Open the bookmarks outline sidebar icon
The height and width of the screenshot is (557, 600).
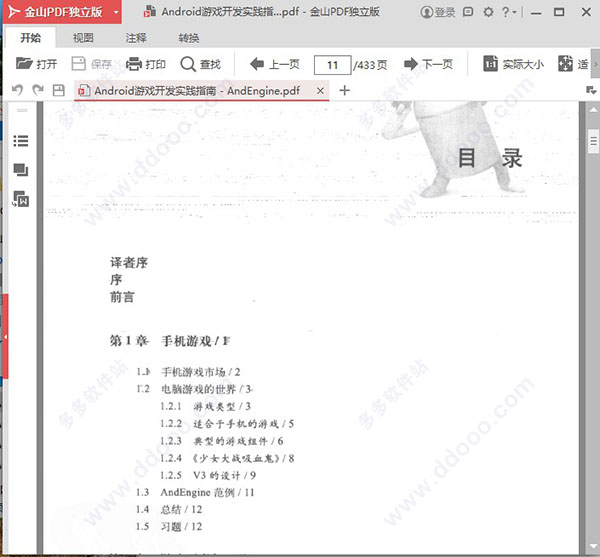[21, 141]
